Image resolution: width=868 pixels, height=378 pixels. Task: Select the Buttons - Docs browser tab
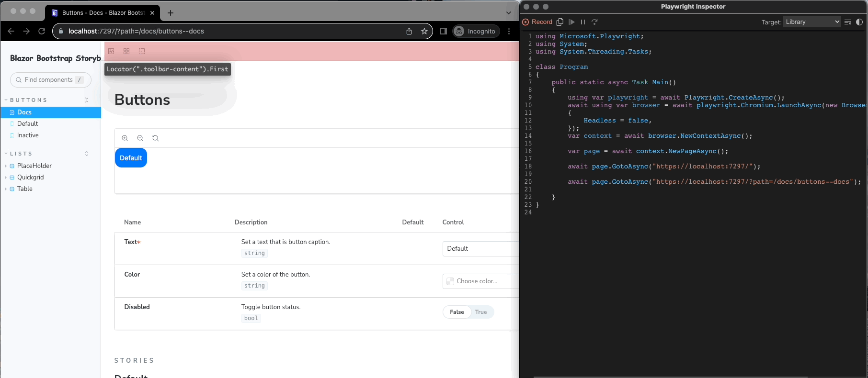pos(103,13)
